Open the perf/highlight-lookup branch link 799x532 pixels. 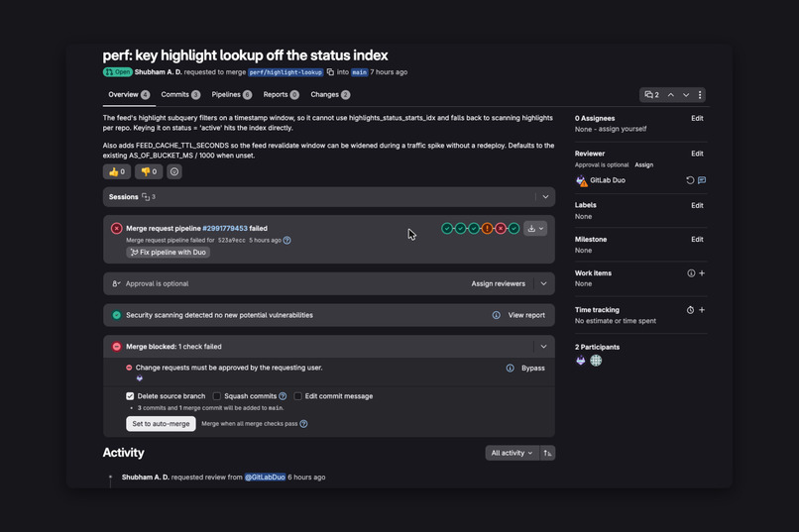pos(285,72)
